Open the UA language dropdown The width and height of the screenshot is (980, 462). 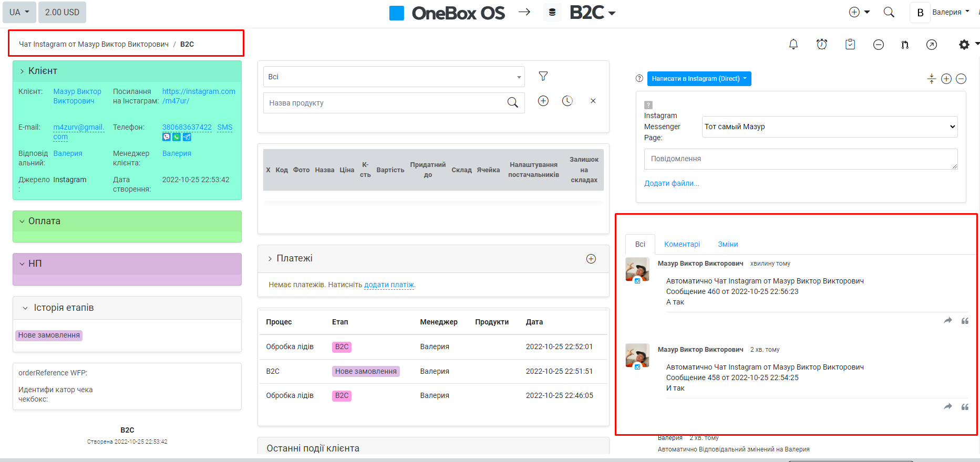tap(19, 12)
